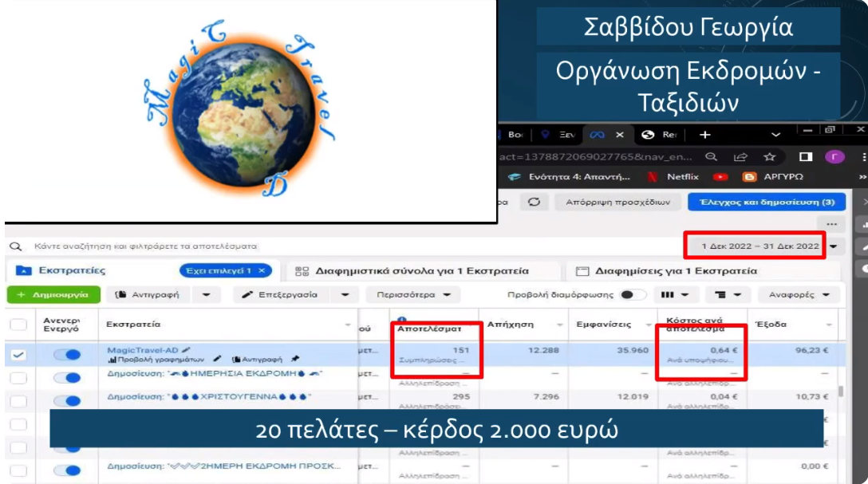Expand the Αναφορές dropdown
This screenshot has height=484, width=868.
point(799,295)
